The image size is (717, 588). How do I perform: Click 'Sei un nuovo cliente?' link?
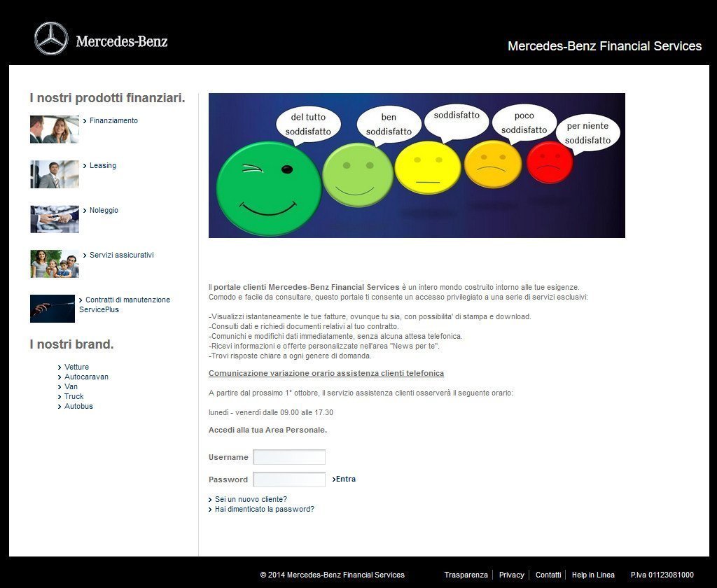251,499
